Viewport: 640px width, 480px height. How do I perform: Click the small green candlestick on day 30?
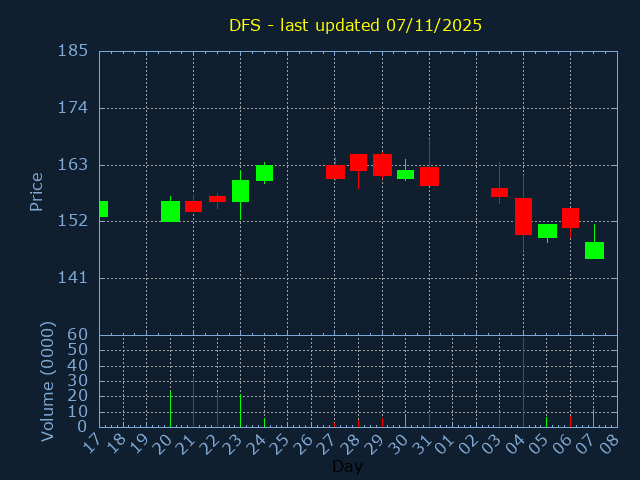[405, 174]
